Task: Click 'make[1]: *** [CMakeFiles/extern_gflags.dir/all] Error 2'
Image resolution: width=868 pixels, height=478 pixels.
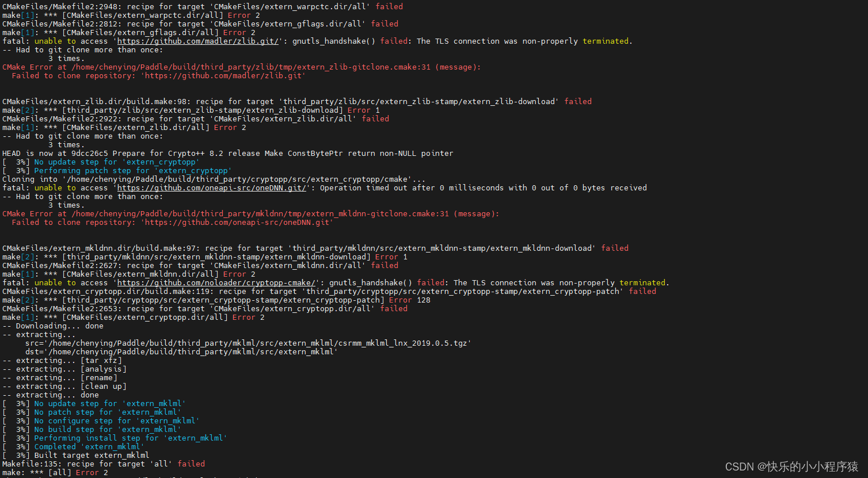Action: [x=129, y=33]
